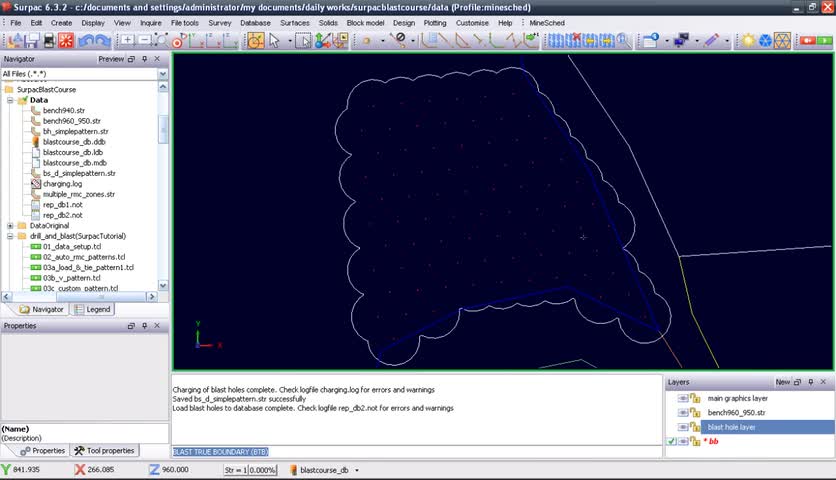
Task: Click the red Reset graphics icon
Action: coord(66,41)
